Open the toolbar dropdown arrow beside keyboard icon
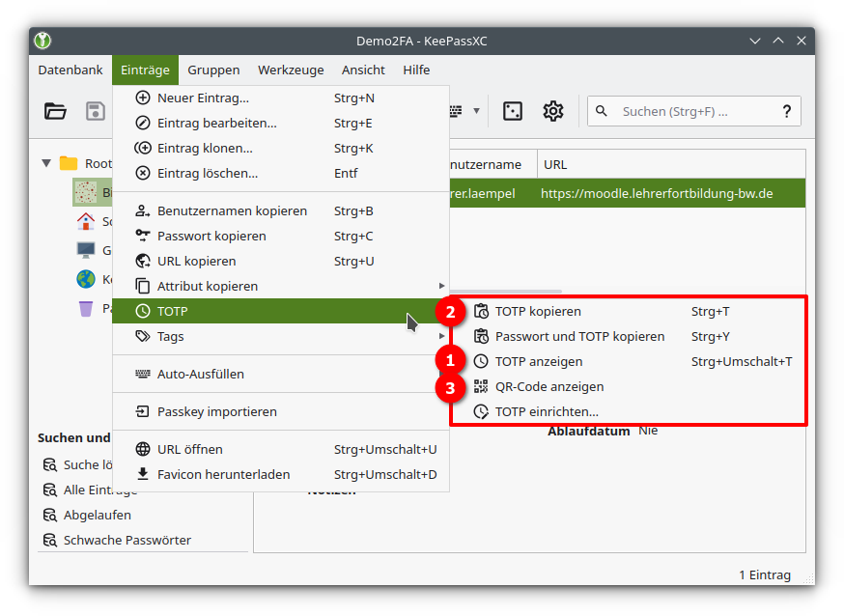Viewport: 844px width, 616px height. 476,111
